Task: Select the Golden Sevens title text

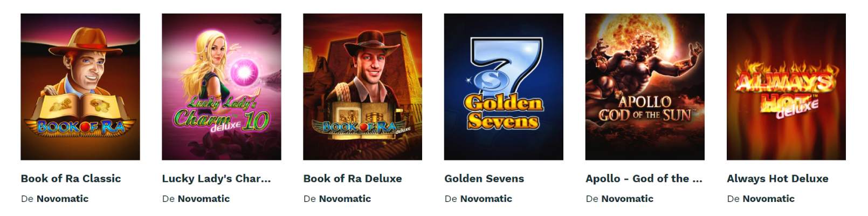Action: (484, 178)
